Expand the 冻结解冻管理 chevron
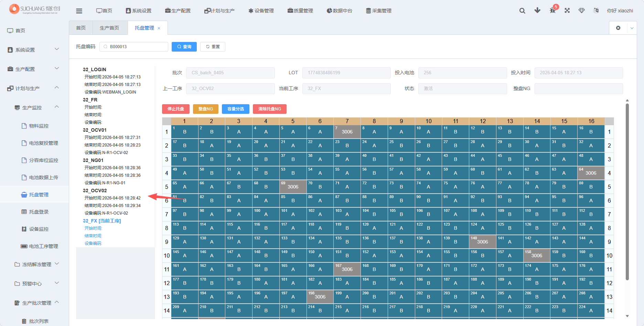The image size is (644, 326). (57, 264)
